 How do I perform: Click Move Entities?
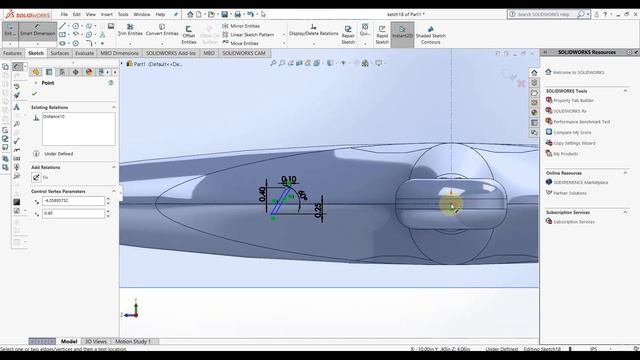[x=240, y=43]
